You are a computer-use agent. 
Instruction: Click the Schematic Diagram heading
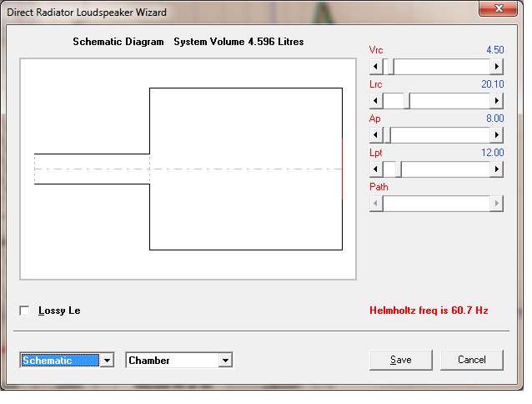(x=118, y=42)
